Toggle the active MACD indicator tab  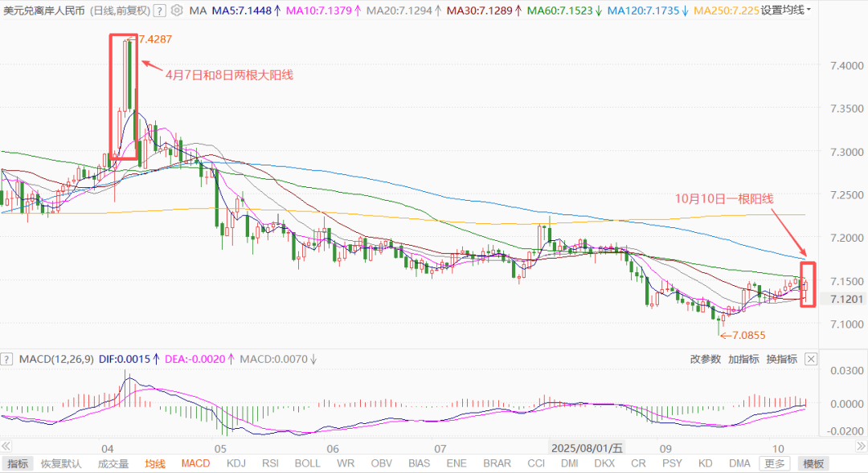195,463
